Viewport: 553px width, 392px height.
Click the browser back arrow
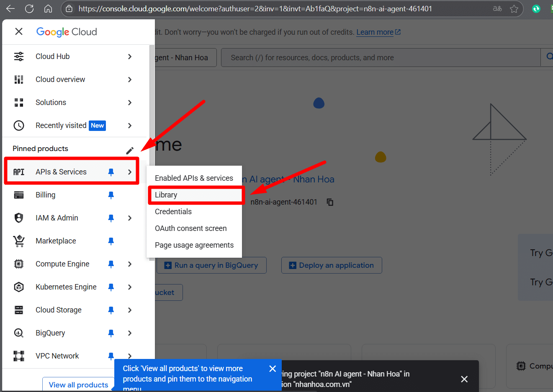10,9
